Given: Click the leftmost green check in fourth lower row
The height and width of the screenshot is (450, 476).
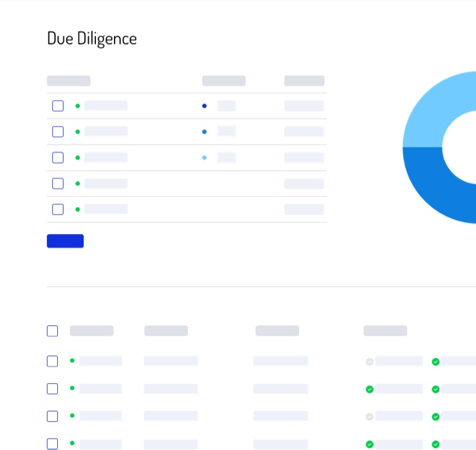Looking at the screenshot, I should tap(369, 444).
